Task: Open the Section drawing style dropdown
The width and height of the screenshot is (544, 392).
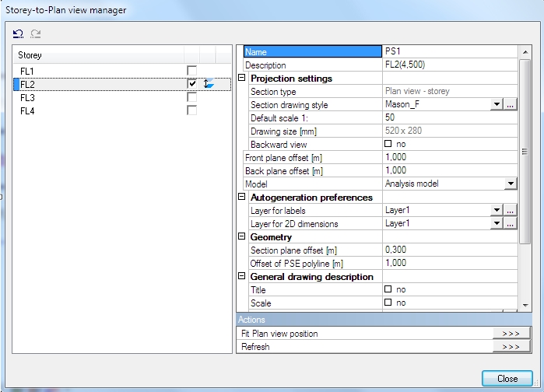Action: point(496,104)
